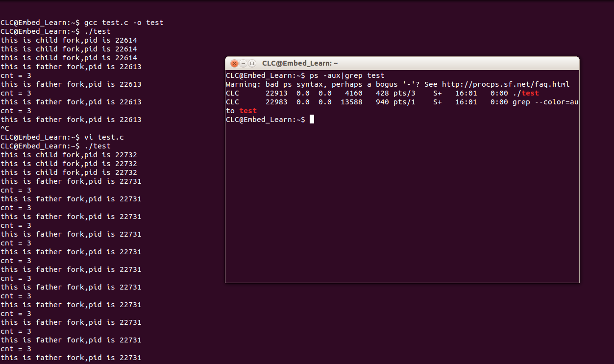614x364 pixels.
Task: Click the RSS value 428
Action: coord(382,93)
